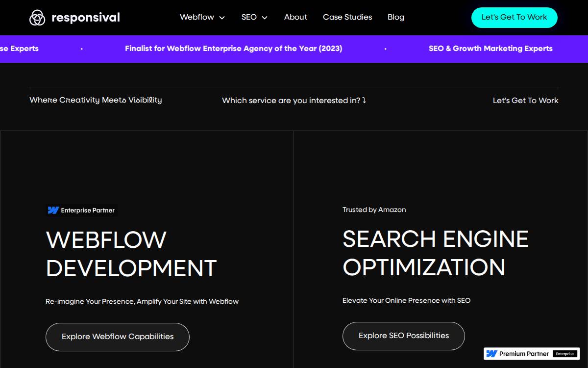The height and width of the screenshot is (368, 588).
Task: Click the Webflow Development heading
Action: click(131, 254)
